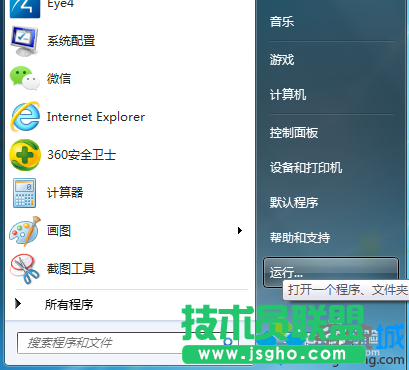
Task: Select the 计算器 label
Action: coord(65,193)
